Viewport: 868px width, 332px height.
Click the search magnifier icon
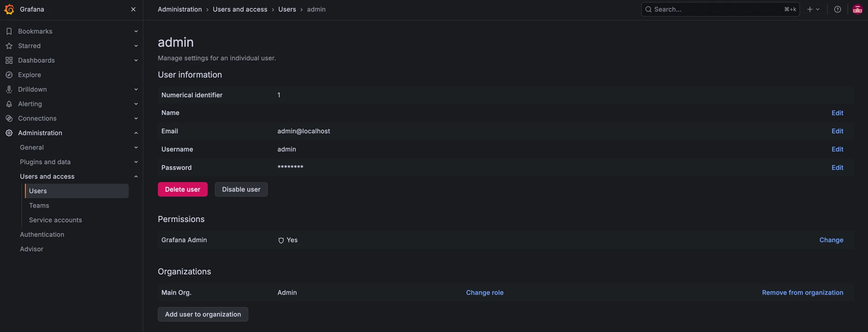point(648,9)
